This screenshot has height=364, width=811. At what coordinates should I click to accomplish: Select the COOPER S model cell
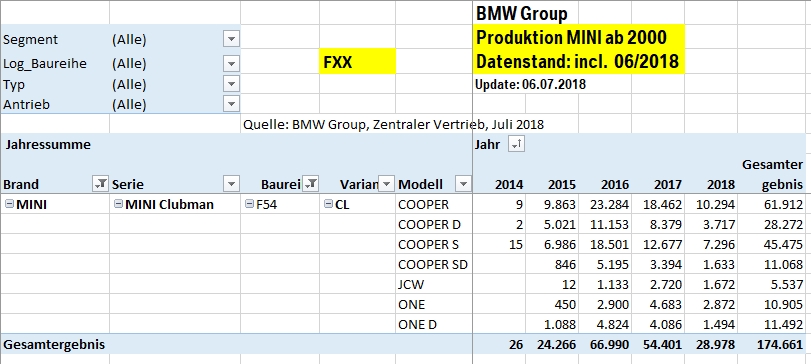pyautogui.click(x=434, y=245)
